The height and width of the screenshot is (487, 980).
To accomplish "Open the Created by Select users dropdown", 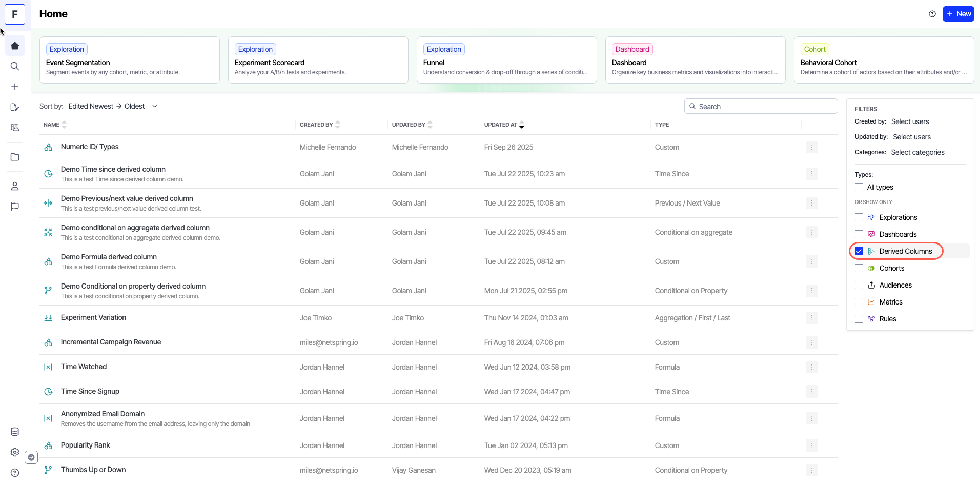I will click(910, 121).
